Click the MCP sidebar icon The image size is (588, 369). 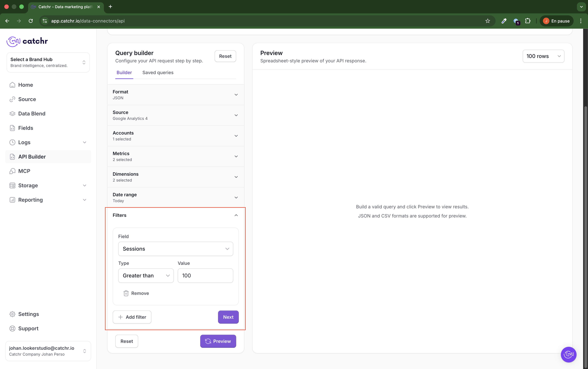[12, 171]
